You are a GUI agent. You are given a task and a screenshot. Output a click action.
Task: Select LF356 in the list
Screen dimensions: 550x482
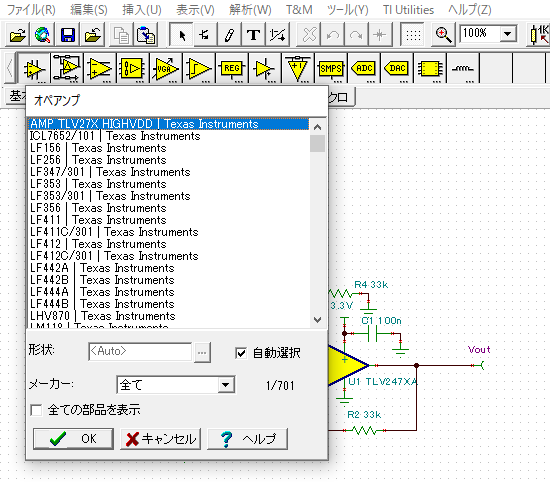click(x=168, y=208)
